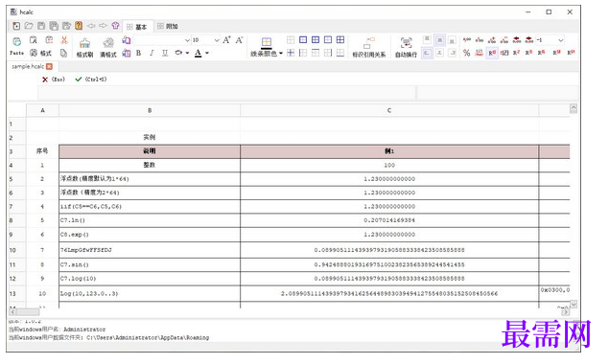Click cell with iif(C5==C6,C5,C6)
This screenshot has width=609, height=364.
click(150, 207)
